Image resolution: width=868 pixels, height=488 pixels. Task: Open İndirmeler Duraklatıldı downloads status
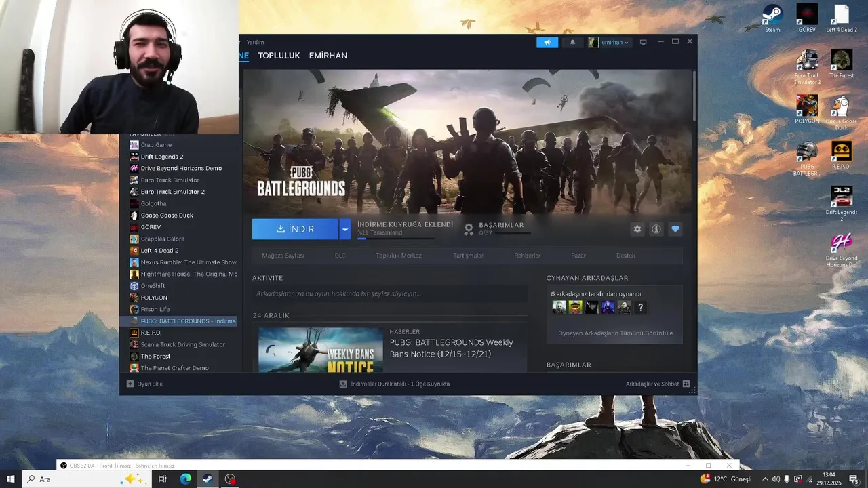[x=394, y=384]
